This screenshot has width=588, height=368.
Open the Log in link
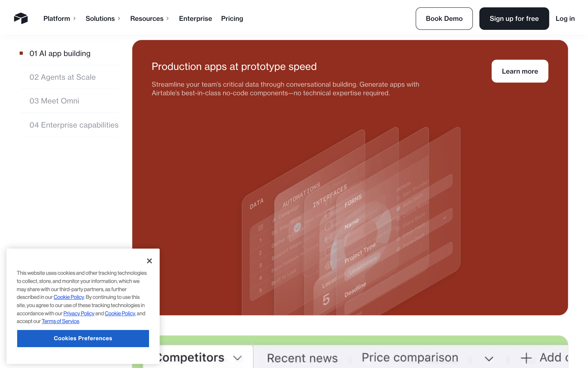(x=565, y=18)
